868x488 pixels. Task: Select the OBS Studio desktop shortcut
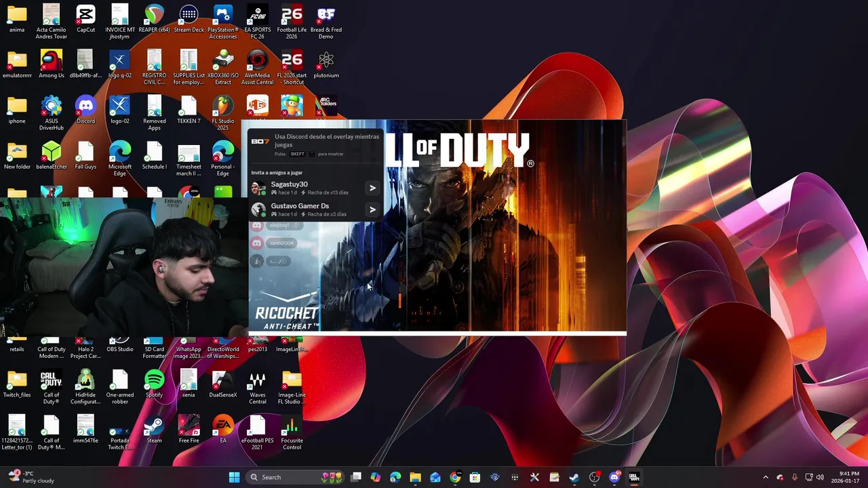click(x=120, y=346)
